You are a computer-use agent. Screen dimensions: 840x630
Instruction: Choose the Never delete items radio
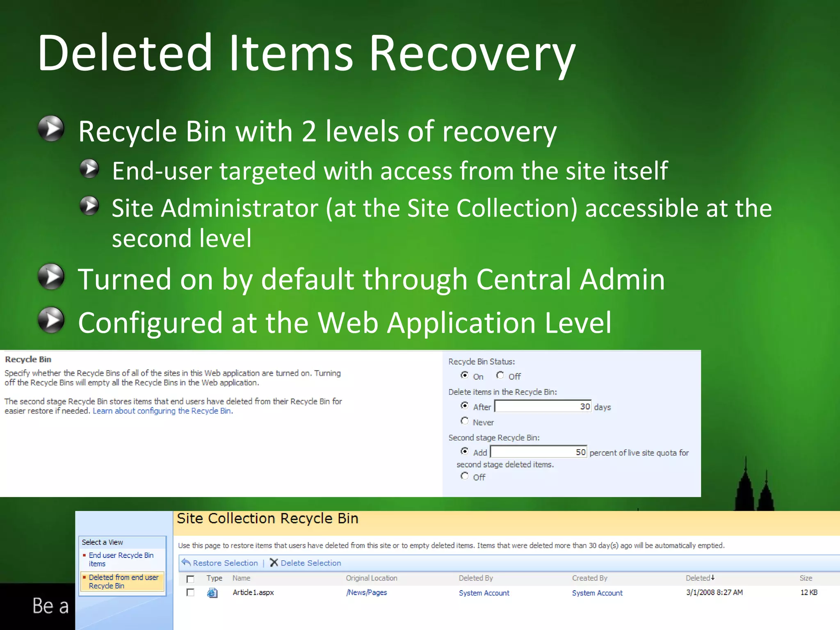pos(464,421)
